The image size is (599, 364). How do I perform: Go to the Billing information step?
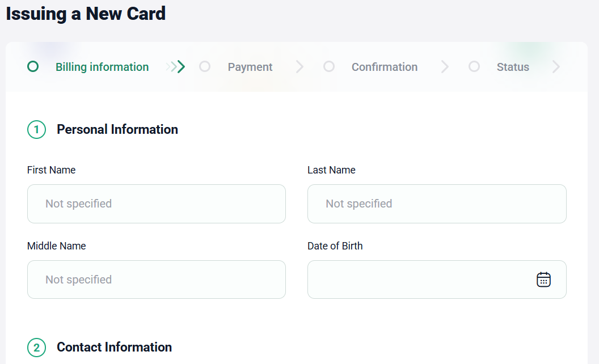point(102,67)
